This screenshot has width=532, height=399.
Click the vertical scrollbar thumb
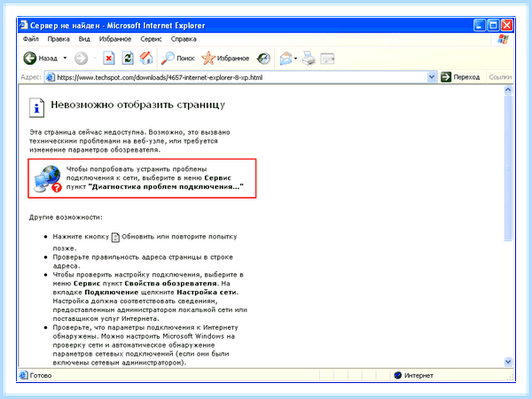click(x=508, y=168)
